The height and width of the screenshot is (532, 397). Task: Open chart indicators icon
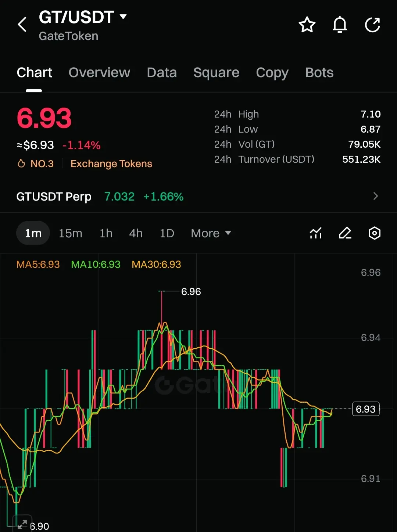pyautogui.click(x=316, y=233)
